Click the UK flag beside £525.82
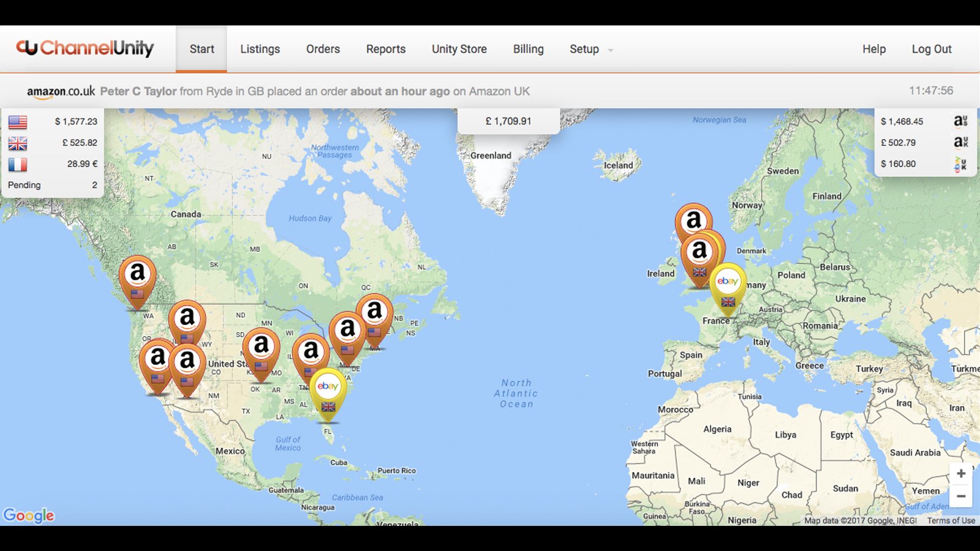Viewport: 980px width, 551px height. pyautogui.click(x=18, y=143)
